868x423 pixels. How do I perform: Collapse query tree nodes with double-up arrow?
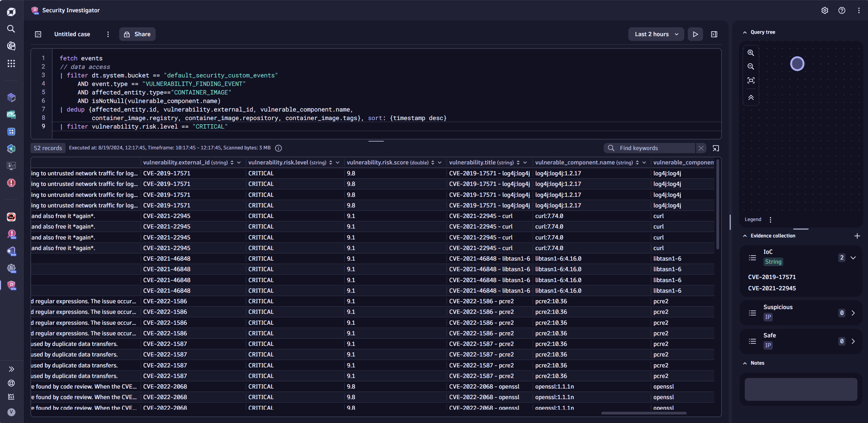point(751,98)
